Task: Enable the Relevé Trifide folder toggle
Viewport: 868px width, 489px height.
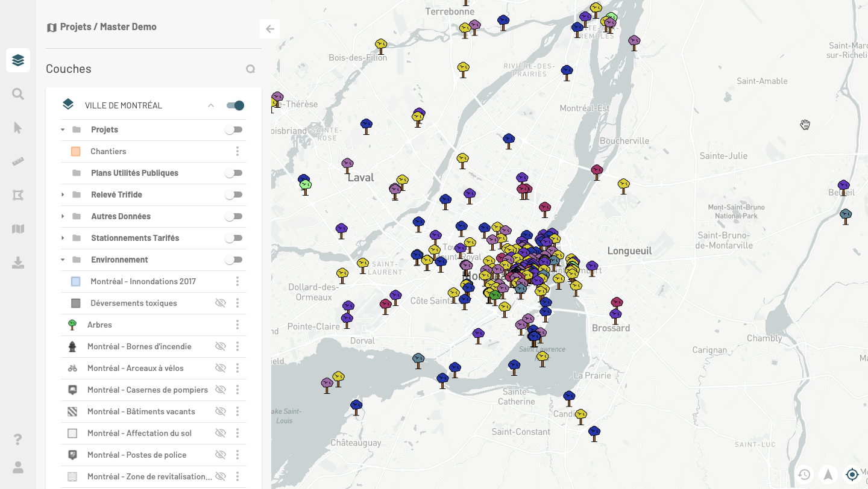Action: click(233, 195)
